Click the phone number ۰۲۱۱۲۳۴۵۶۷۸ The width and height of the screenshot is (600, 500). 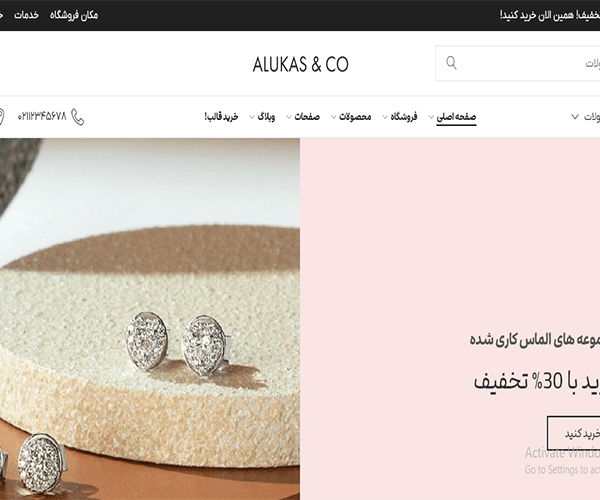tap(42, 116)
